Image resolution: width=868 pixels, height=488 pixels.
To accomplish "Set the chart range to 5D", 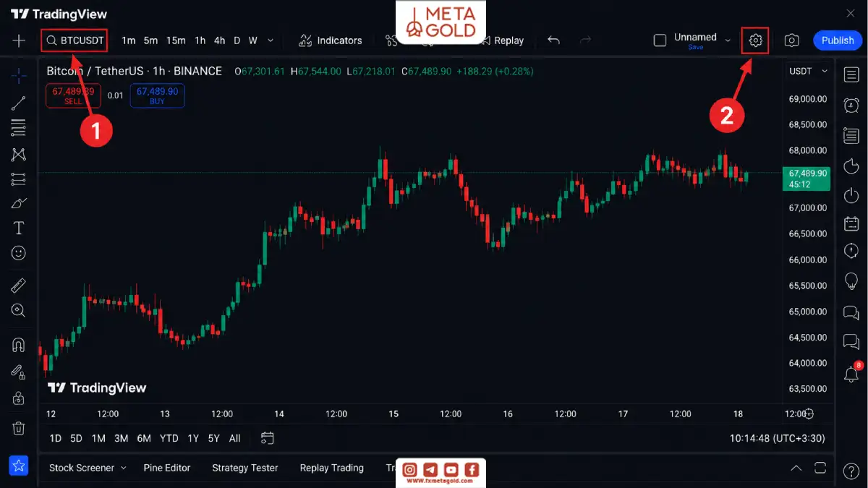I will [x=76, y=438].
